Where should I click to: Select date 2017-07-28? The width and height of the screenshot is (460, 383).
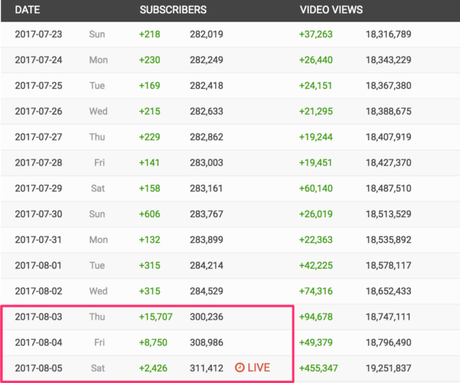pyautogui.click(x=38, y=162)
